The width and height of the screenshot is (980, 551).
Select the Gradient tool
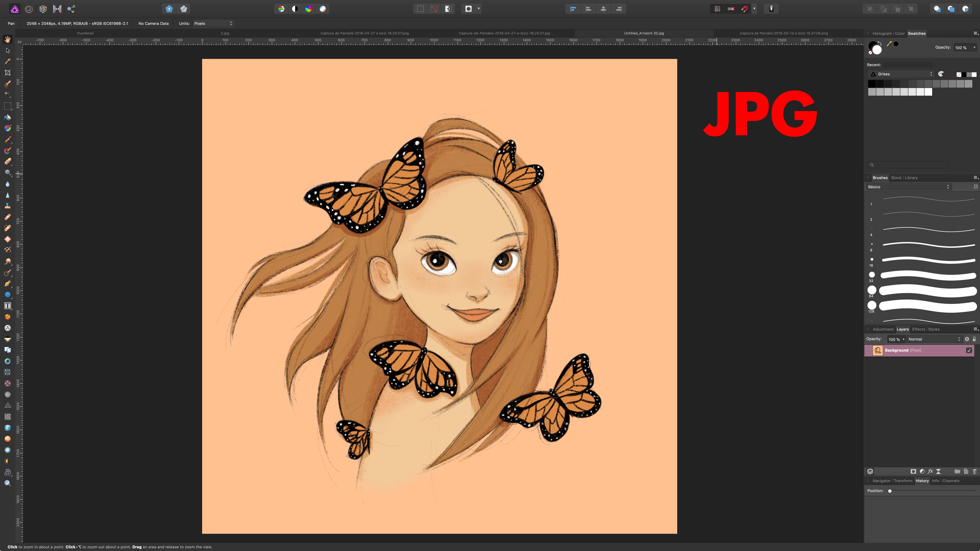[8, 128]
